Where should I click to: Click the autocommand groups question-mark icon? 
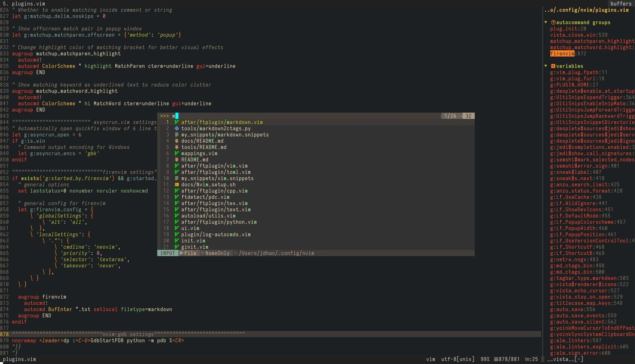[553, 22]
